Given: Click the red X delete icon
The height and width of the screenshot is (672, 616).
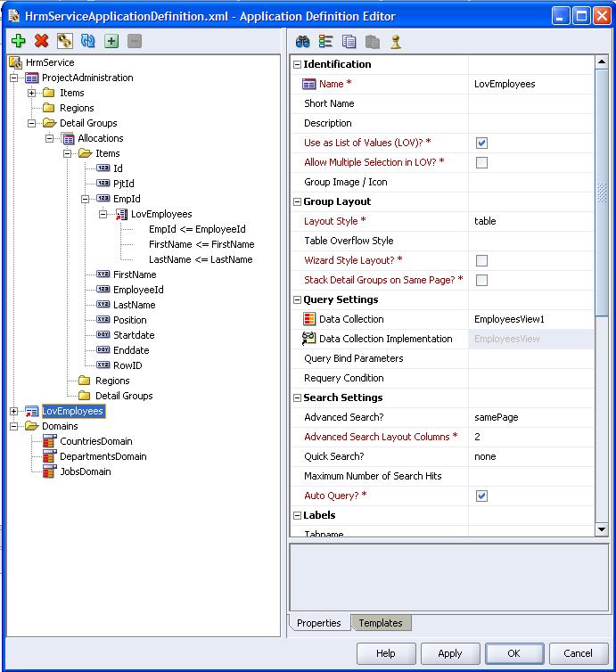Looking at the screenshot, I should pos(41,41).
